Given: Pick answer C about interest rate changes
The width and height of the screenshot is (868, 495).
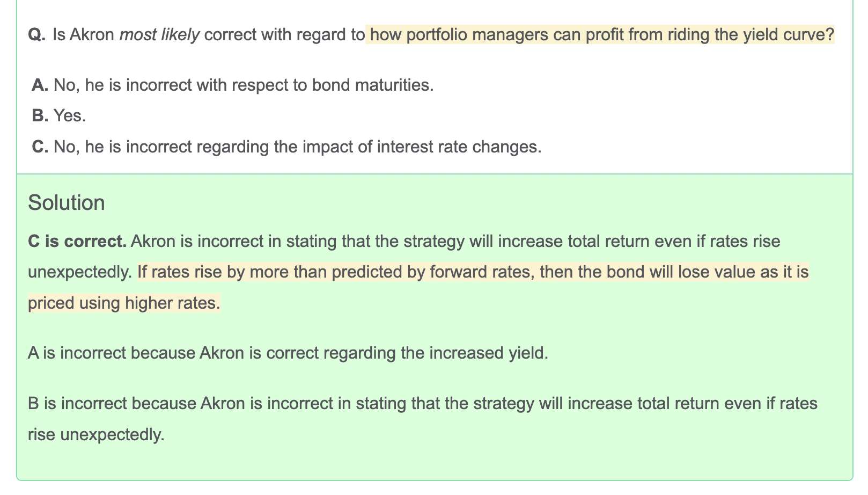Looking at the screenshot, I should click(x=297, y=147).
